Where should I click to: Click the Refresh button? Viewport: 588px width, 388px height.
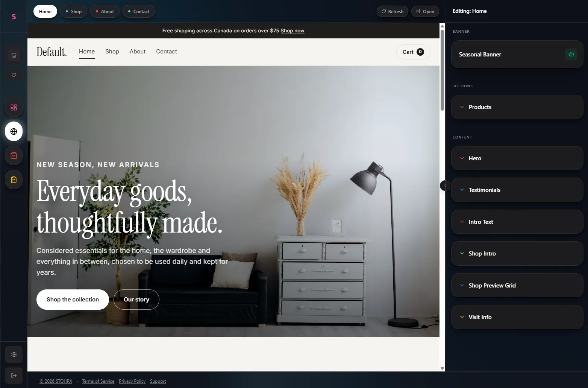tap(393, 11)
